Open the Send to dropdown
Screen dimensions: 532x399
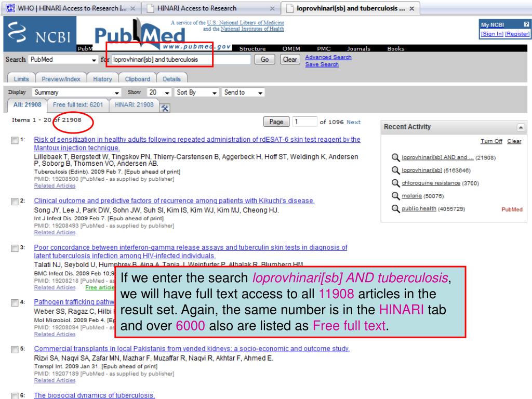tap(243, 92)
